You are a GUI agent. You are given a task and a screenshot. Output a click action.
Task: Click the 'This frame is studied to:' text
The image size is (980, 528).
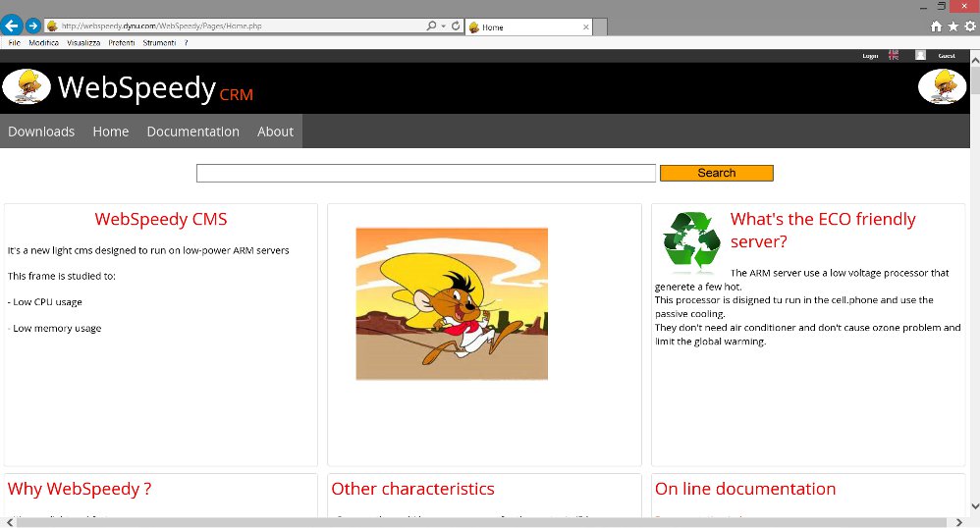point(61,276)
